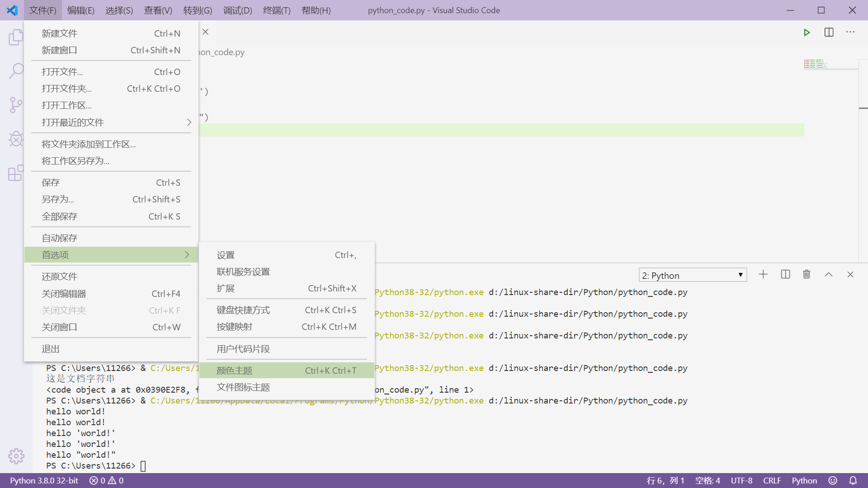Open the Extensions view icon

16,173
